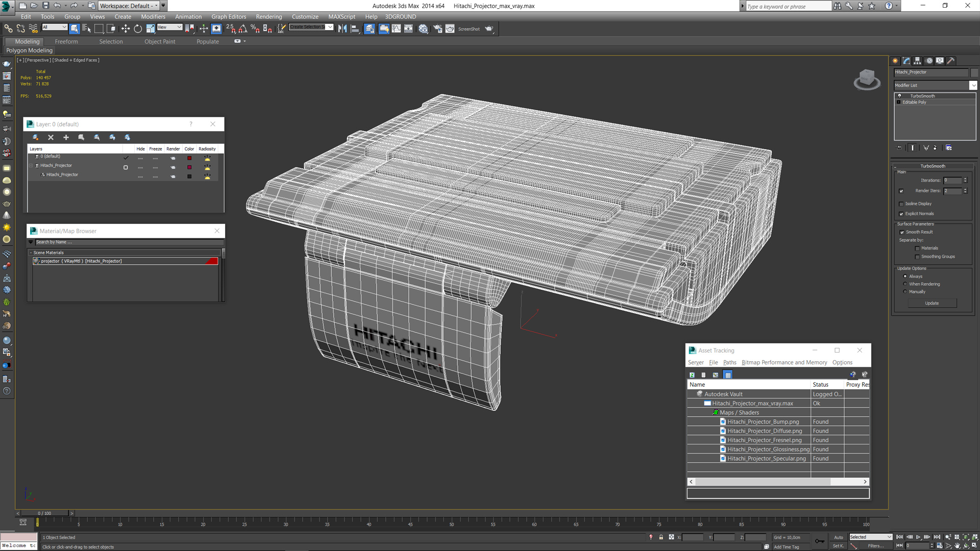Click the Update button in TurboSmooth

point(932,303)
